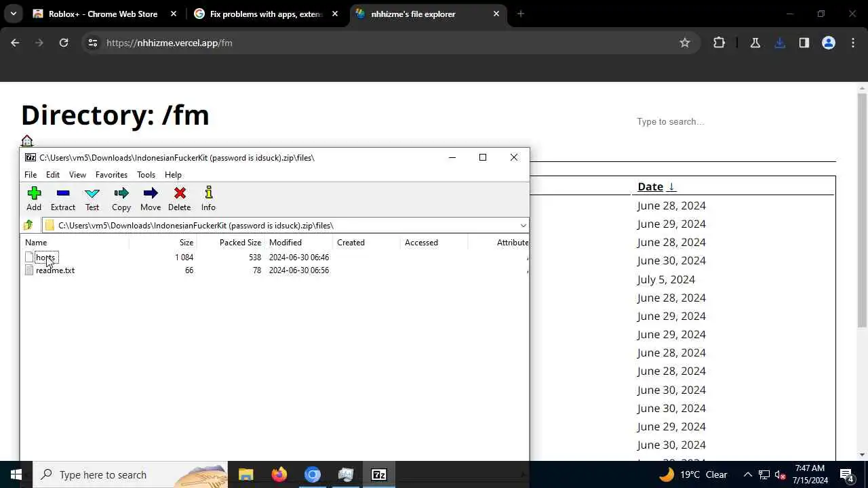Click the Add button in 7-Zip toolbar
The height and width of the screenshot is (488, 868).
pos(34,199)
